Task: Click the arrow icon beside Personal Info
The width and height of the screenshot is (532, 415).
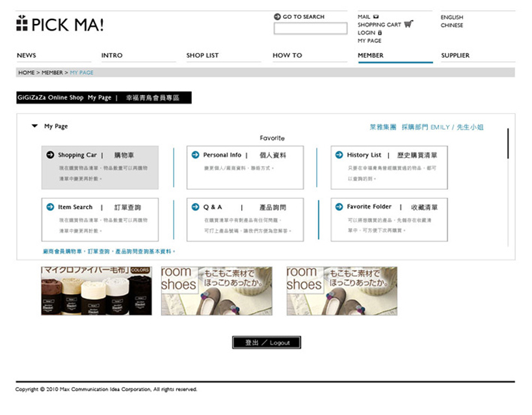Action: click(195, 155)
